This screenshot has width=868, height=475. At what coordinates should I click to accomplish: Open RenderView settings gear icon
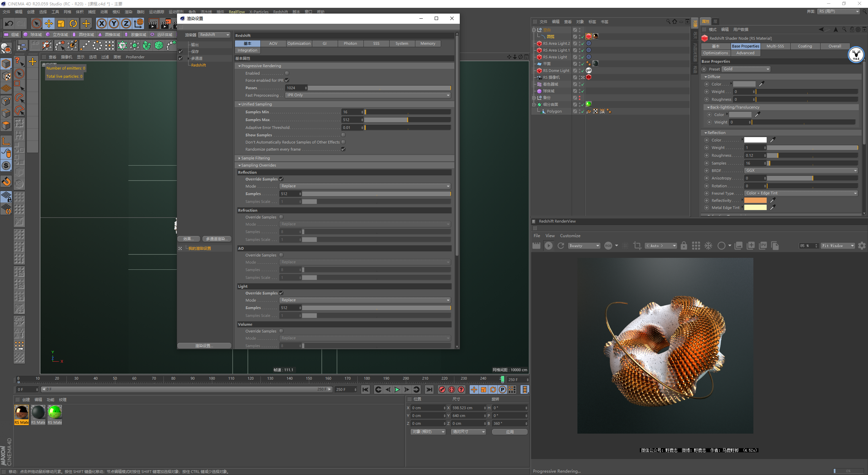[862, 246]
